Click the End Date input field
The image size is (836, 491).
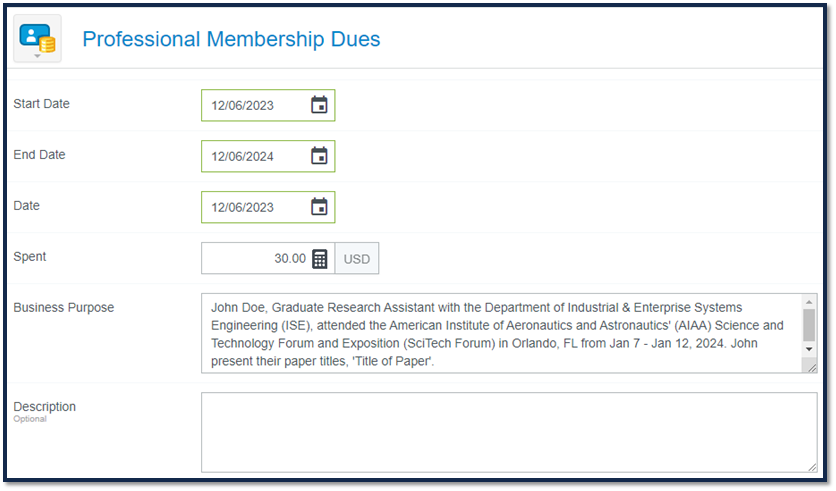point(268,156)
